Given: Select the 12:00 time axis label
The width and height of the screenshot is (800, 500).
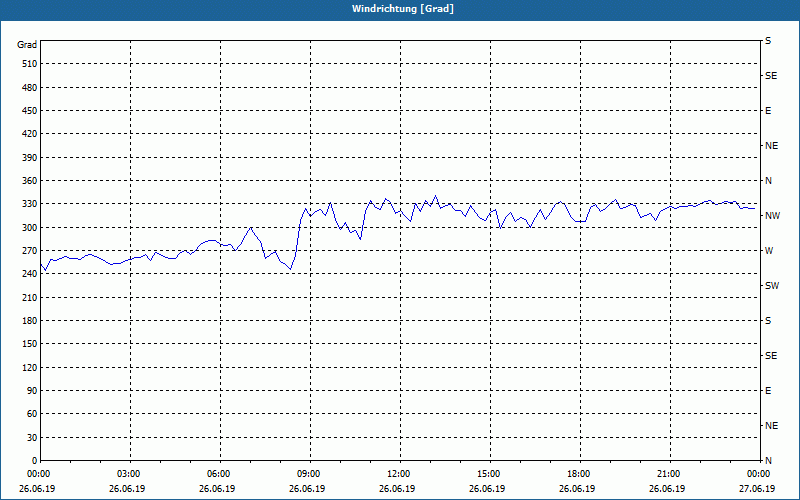Looking at the screenshot, I should [397, 474].
